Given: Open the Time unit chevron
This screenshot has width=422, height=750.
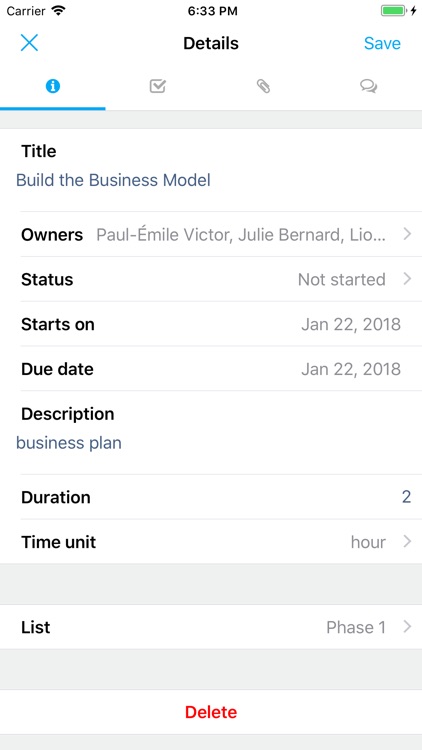Looking at the screenshot, I should pyautogui.click(x=407, y=541).
